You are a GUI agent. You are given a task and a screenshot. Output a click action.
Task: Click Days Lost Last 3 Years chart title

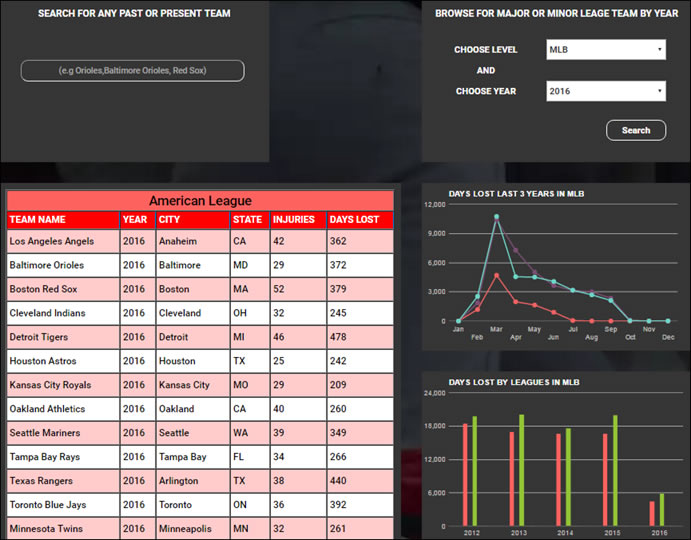click(x=516, y=194)
